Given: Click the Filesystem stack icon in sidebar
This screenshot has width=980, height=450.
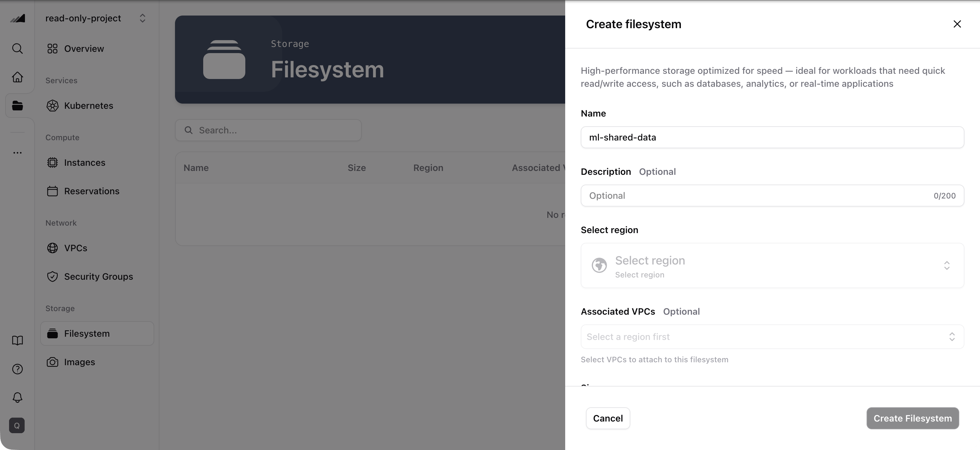Looking at the screenshot, I should pyautogui.click(x=52, y=333).
